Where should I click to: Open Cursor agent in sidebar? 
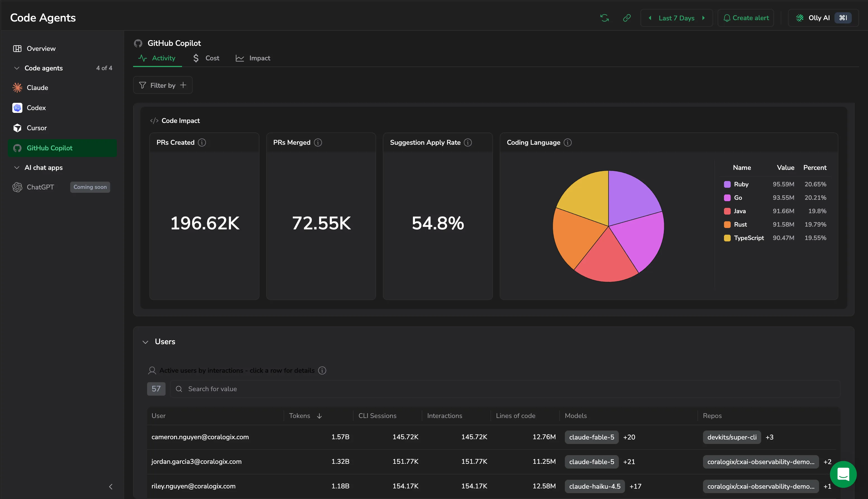click(62, 128)
